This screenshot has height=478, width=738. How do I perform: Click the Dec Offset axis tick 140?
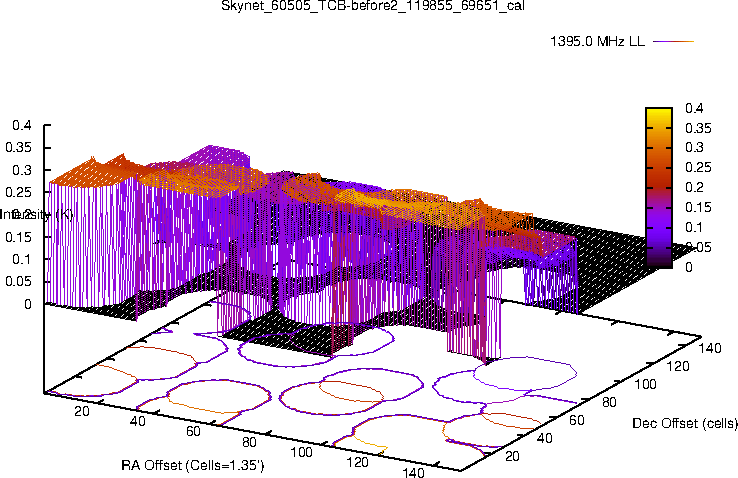(710, 348)
